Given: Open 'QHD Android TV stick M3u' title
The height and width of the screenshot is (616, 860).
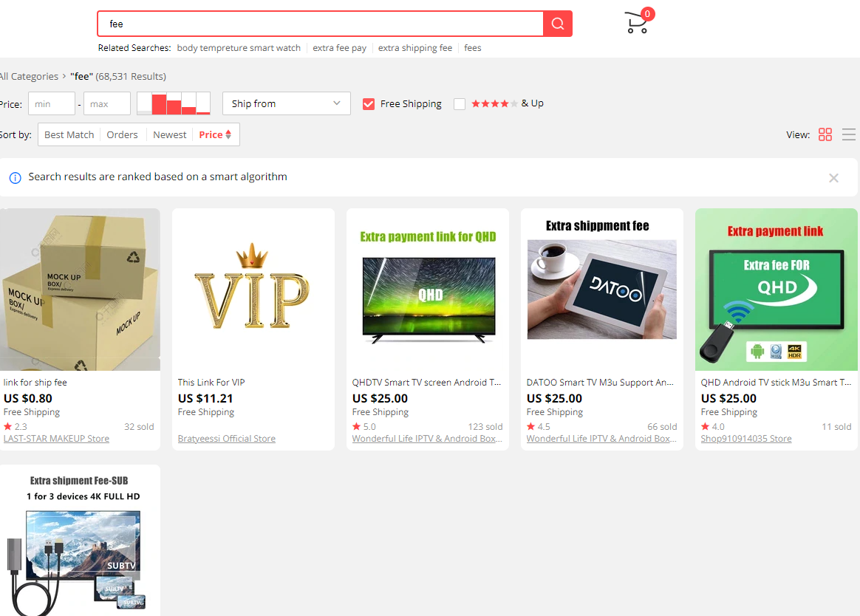Looking at the screenshot, I should tap(776, 383).
